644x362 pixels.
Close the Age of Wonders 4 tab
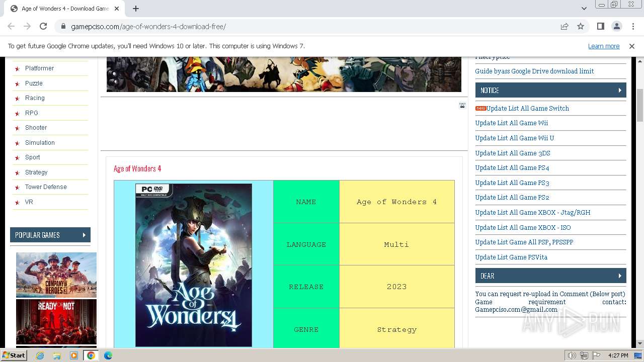pos(117,9)
